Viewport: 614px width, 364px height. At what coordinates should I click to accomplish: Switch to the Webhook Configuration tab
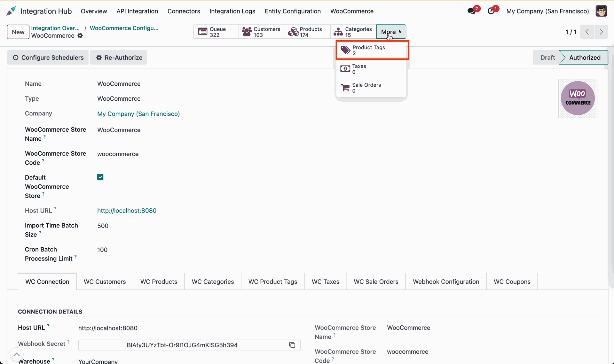(446, 282)
